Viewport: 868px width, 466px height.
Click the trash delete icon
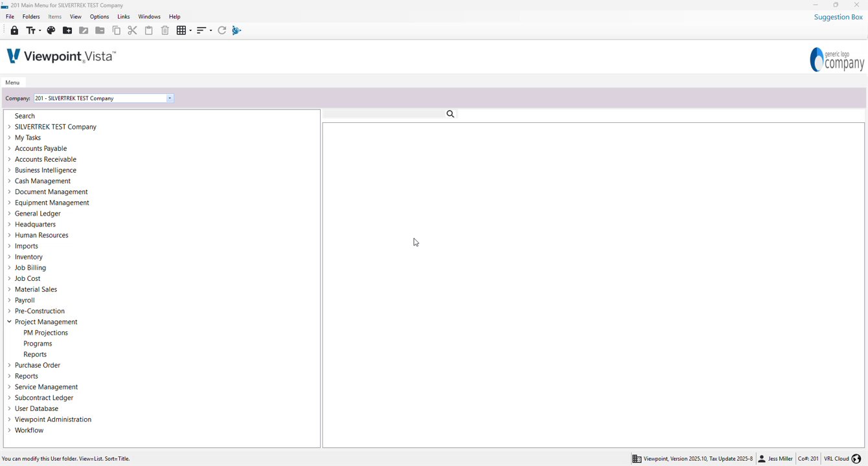(165, 30)
